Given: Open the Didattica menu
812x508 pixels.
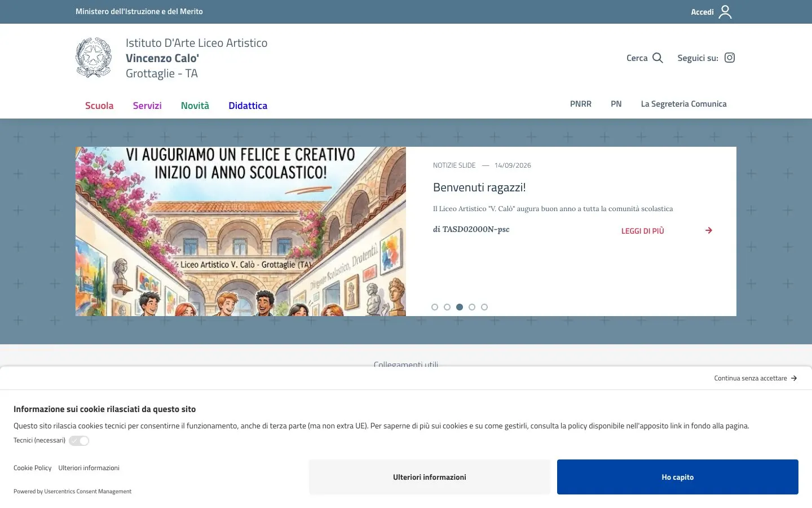Looking at the screenshot, I should coord(248,106).
